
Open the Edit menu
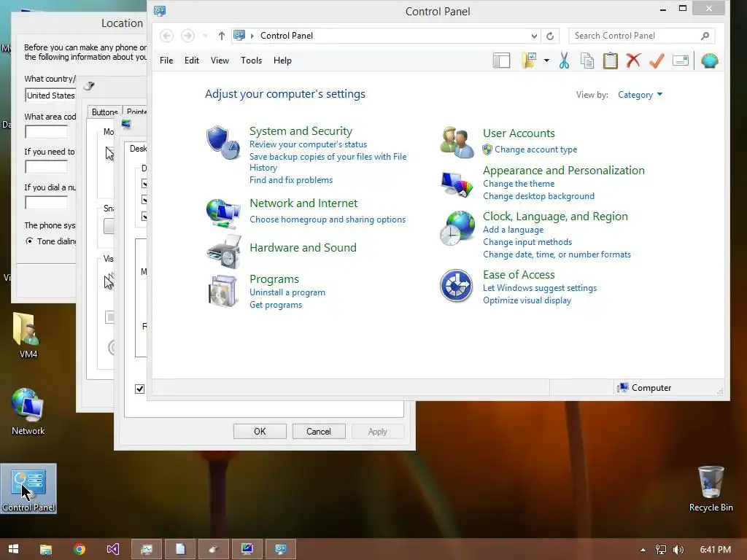(192, 61)
